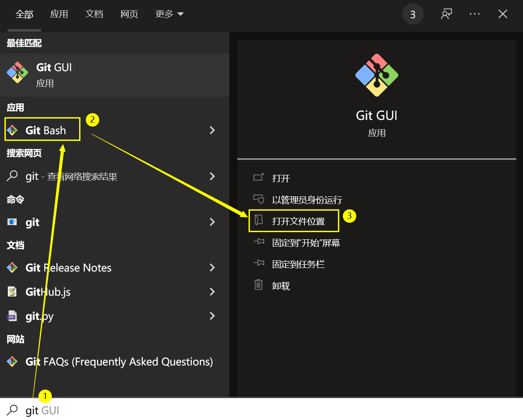Screen dimensions: 523x420
Task: Click the GitHub.js script file icon
Action: [x=12, y=292]
